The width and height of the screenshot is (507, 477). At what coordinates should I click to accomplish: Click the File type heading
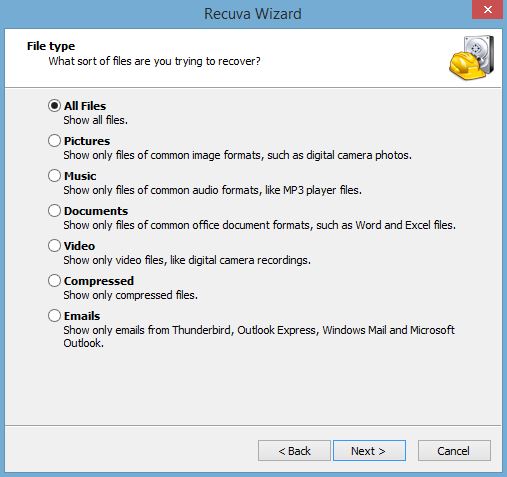(51, 46)
